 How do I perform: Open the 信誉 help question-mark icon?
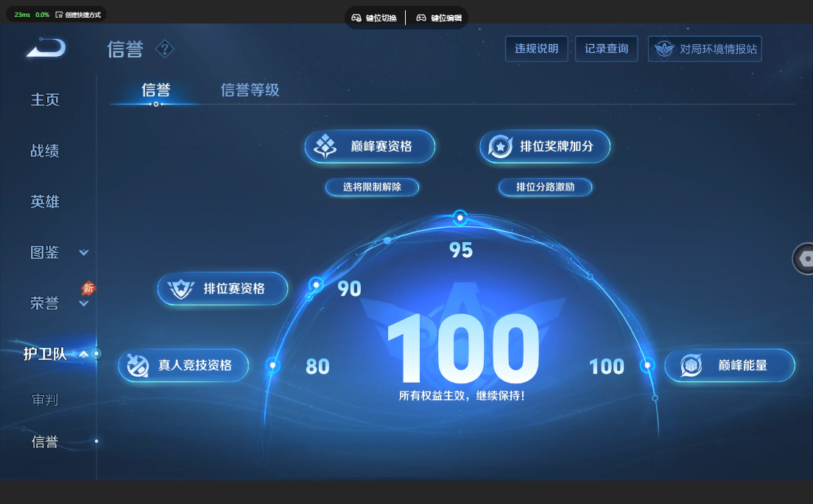(x=165, y=49)
